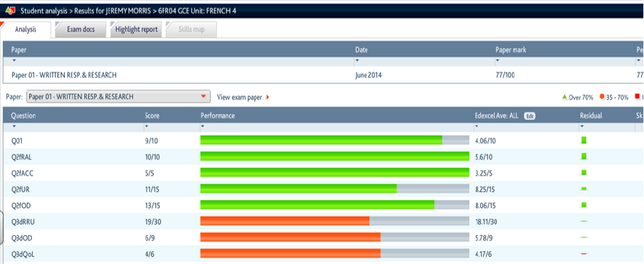Screen dimensions: 644x264
Task: Click the green residual marker for Q01
Action: (583, 141)
